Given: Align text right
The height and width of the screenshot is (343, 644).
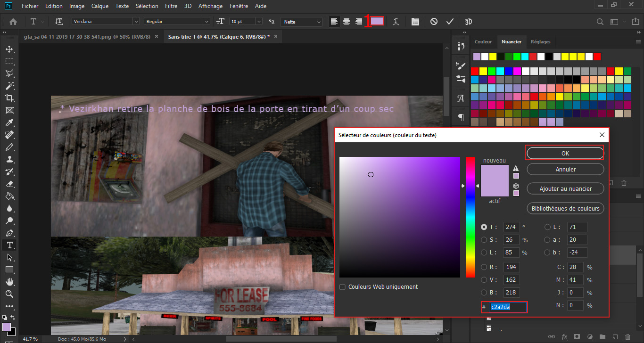Looking at the screenshot, I should point(359,22).
